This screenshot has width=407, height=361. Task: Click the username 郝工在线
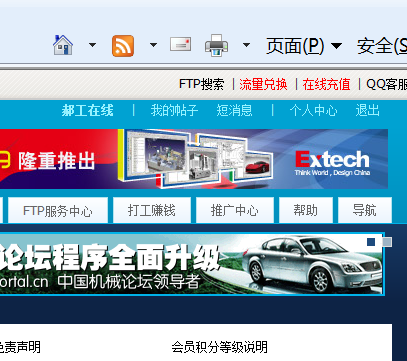pos(87,110)
